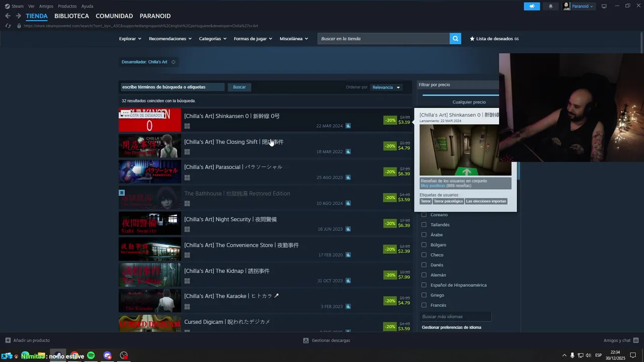The image size is (644, 362).
Task: Expand the Categorías menu
Action: coord(213,39)
